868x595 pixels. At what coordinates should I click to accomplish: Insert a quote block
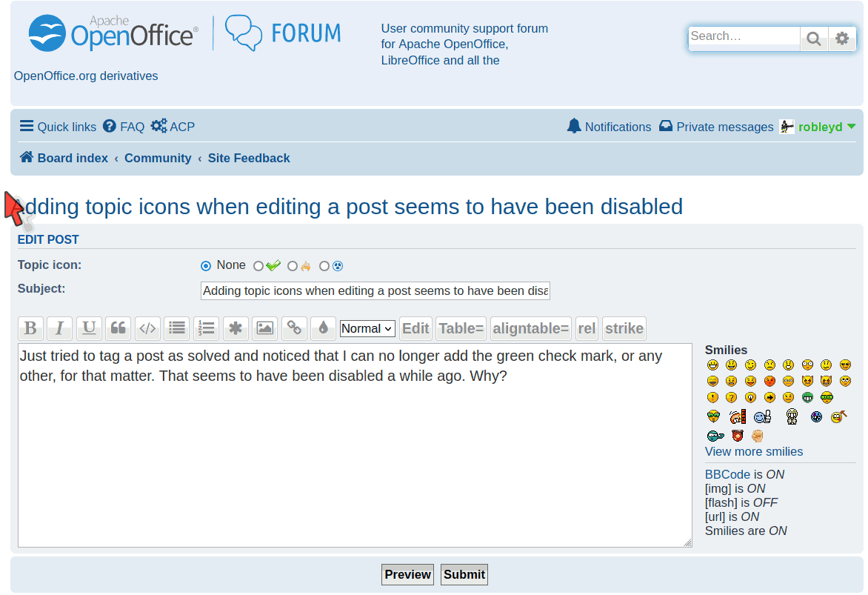pos(118,328)
